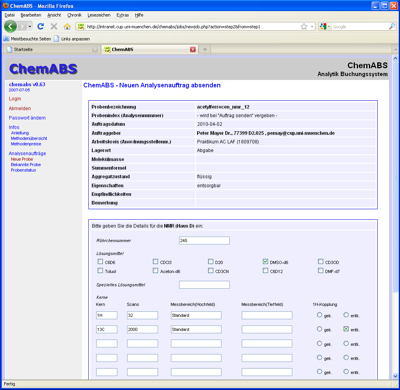Click the Spezielles Lösungsmittel input field
This screenshot has width=400, height=390.
pyautogui.click(x=204, y=285)
